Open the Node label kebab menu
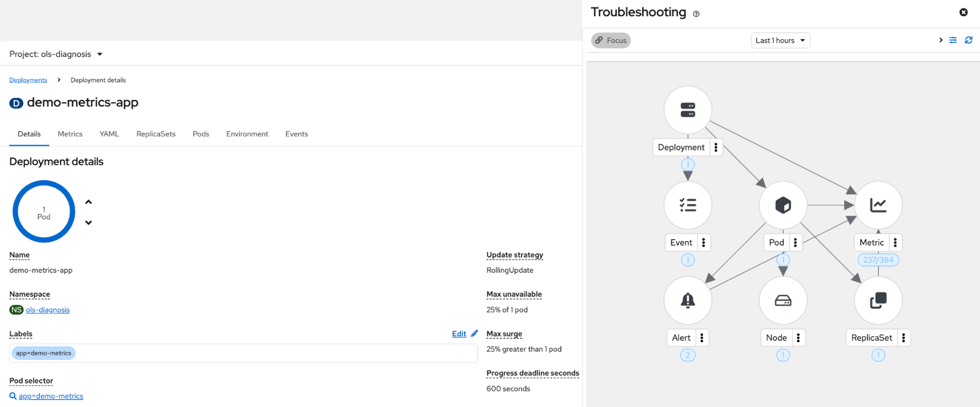The image size is (980, 407). pos(798,337)
